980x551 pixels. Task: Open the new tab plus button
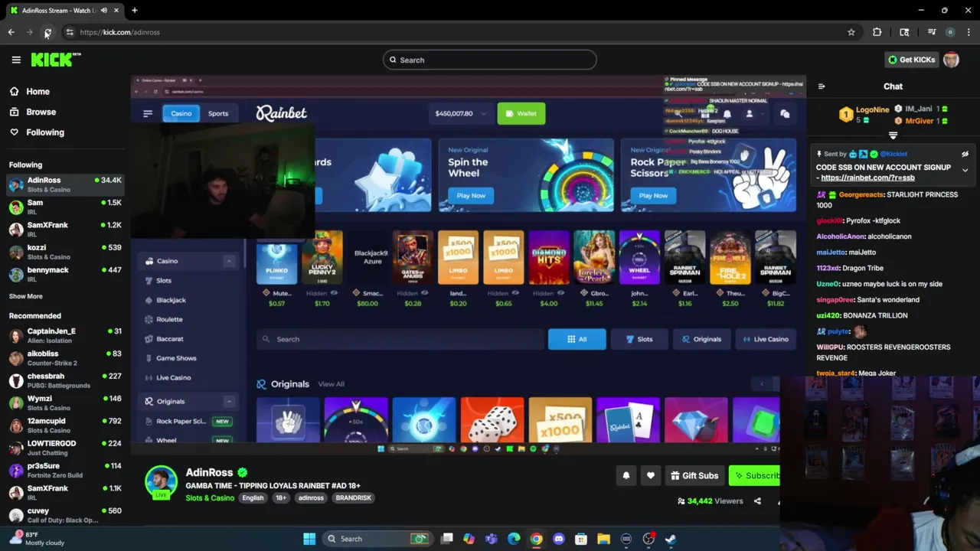click(x=134, y=11)
